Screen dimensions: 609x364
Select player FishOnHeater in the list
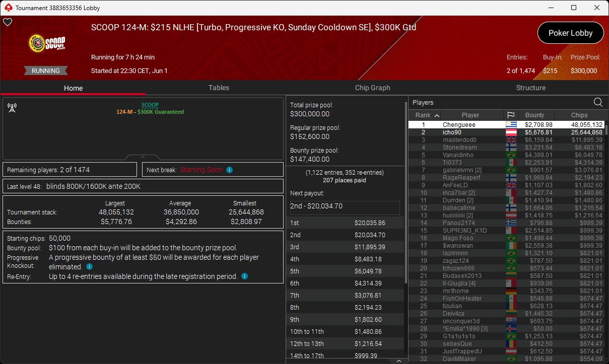[506, 299]
